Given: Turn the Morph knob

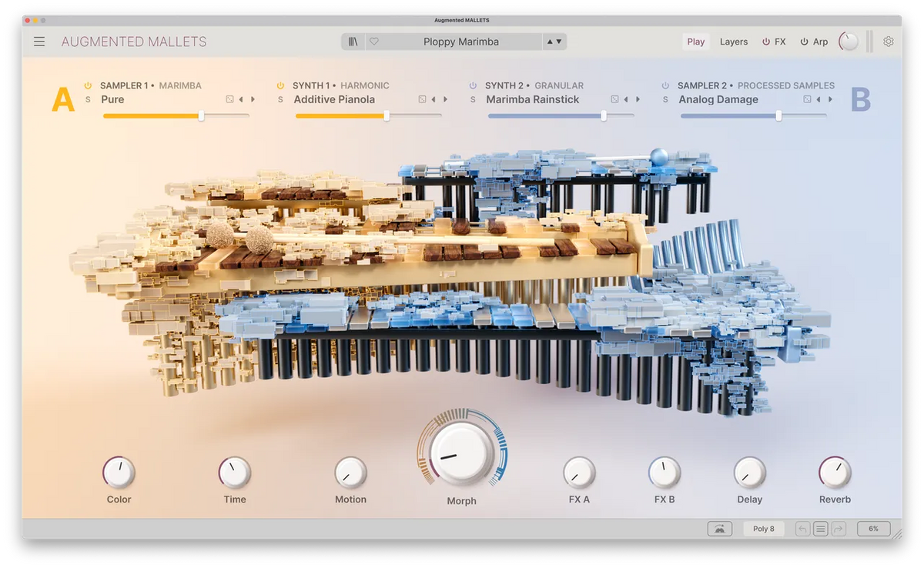Looking at the screenshot, I should click(x=460, y=454).
